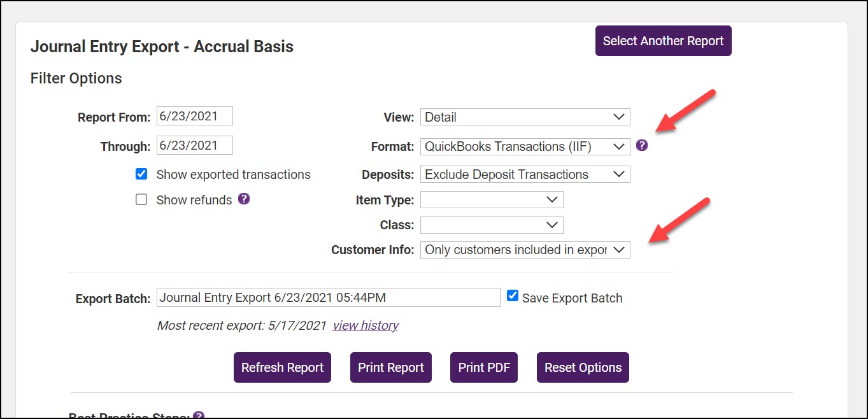
Task: Click the Select Another Report button
Action: 663,41
